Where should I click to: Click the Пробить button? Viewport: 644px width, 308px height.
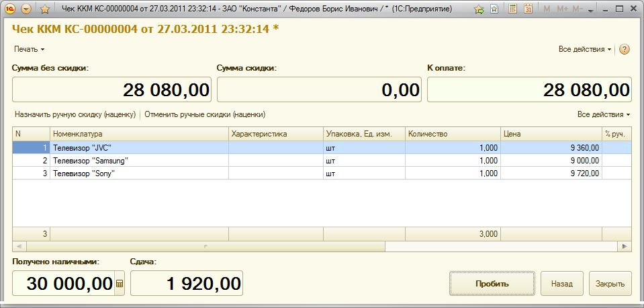click(x=492, y=283)
